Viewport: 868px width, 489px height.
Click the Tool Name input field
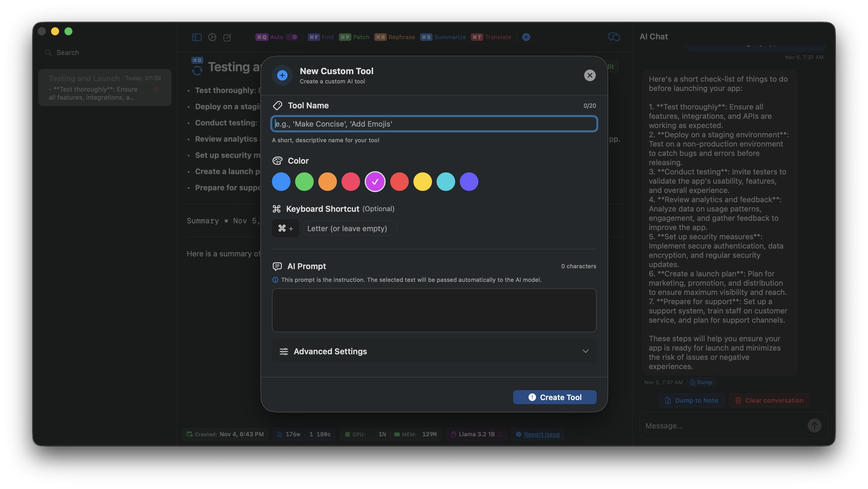pyautogui.click(x=434, y=124)
